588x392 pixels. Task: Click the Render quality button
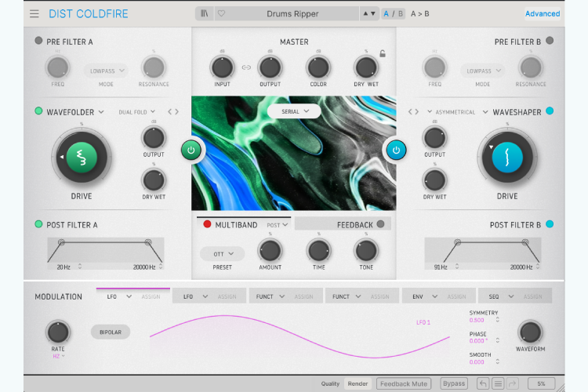coord(358,383)
